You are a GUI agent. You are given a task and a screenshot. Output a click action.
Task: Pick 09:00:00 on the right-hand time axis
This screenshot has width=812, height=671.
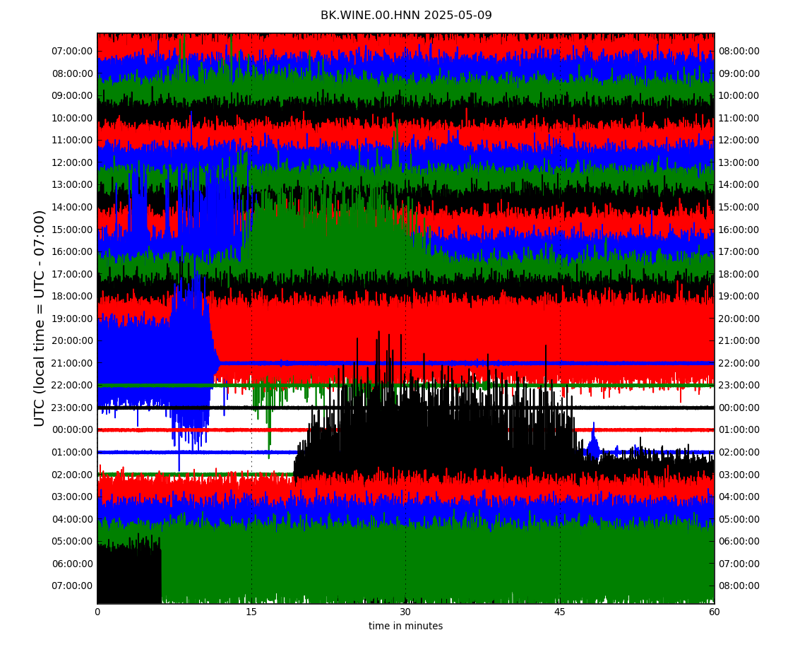pos(739,73)
